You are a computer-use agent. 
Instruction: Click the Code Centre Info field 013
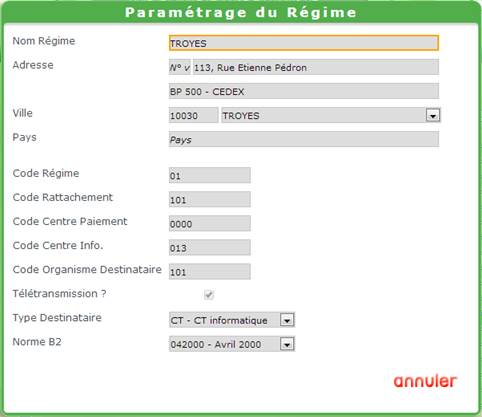pos(210,247)
